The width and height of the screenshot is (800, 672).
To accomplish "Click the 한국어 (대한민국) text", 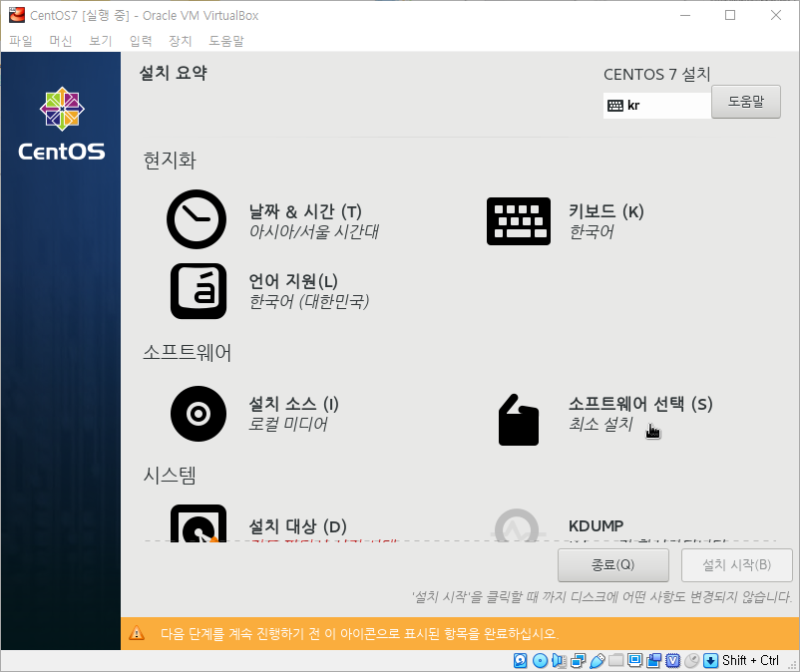I will 308,302.
